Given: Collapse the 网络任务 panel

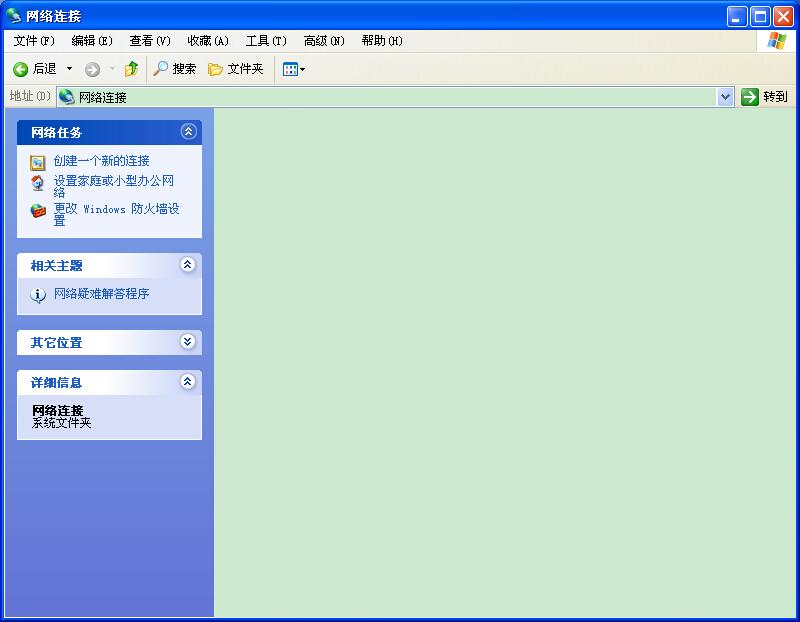Looking at the screenshot, I should tap(188, 132).
